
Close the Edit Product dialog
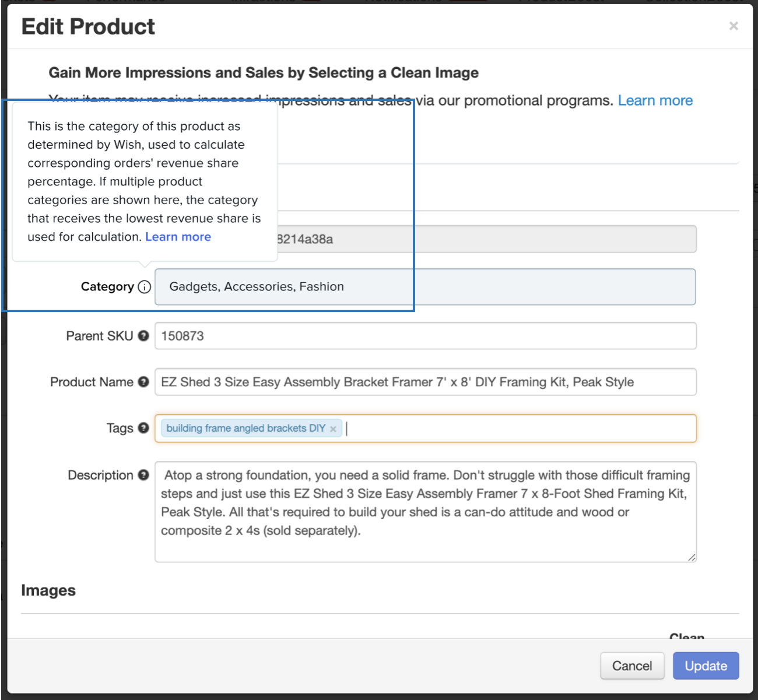click(x=734, y=26)
